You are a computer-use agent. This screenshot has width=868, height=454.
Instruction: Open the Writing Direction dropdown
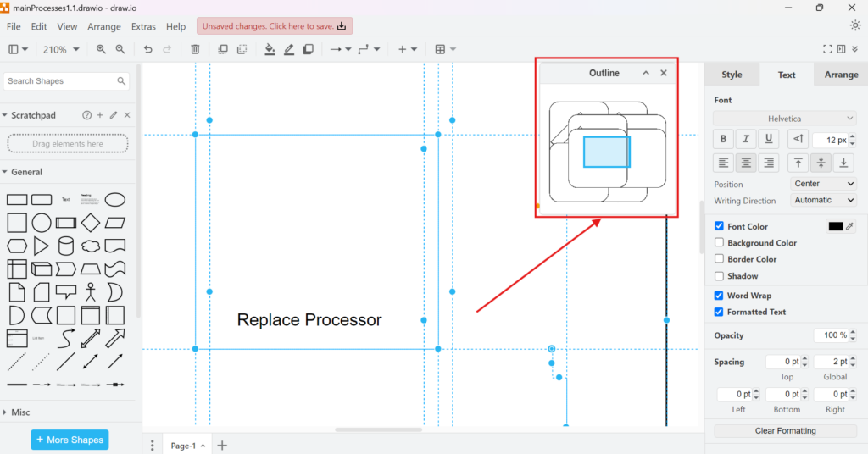pos(823,200)
